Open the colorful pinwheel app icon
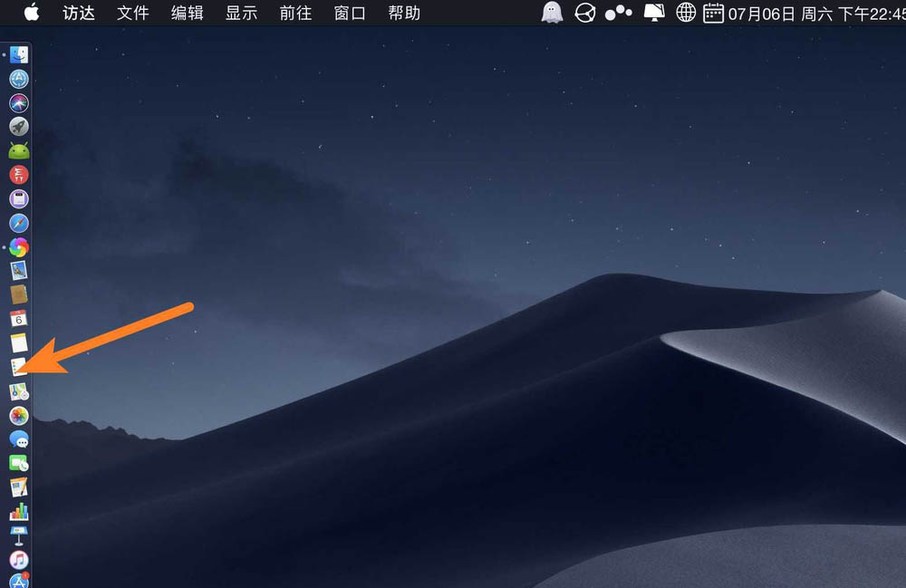 pos(19,247)
